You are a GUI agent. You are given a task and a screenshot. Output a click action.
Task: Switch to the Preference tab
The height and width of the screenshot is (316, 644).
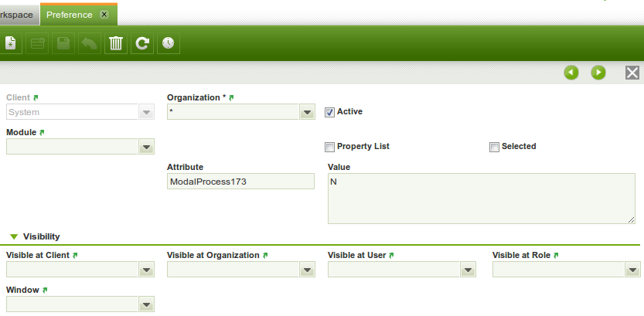[70, 14]
